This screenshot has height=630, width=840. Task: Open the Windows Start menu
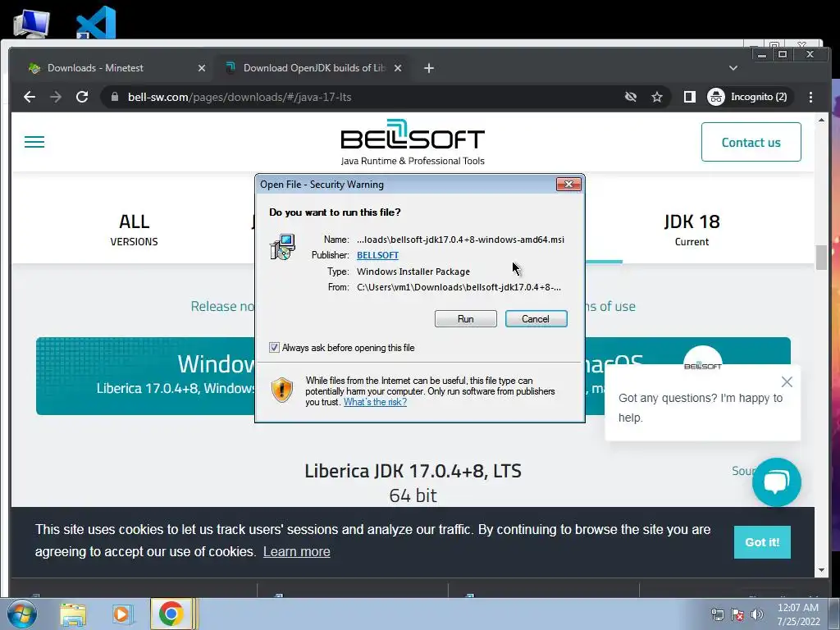pos(22,614)
